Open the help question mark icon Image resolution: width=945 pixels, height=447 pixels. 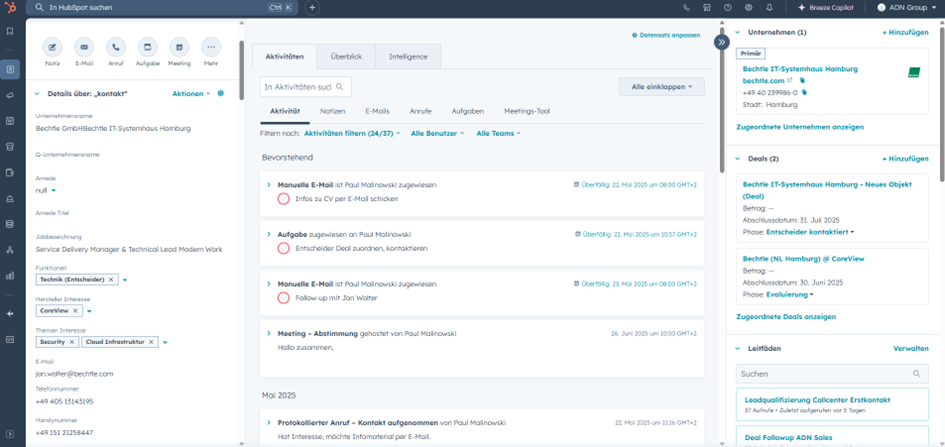[727, 8]
